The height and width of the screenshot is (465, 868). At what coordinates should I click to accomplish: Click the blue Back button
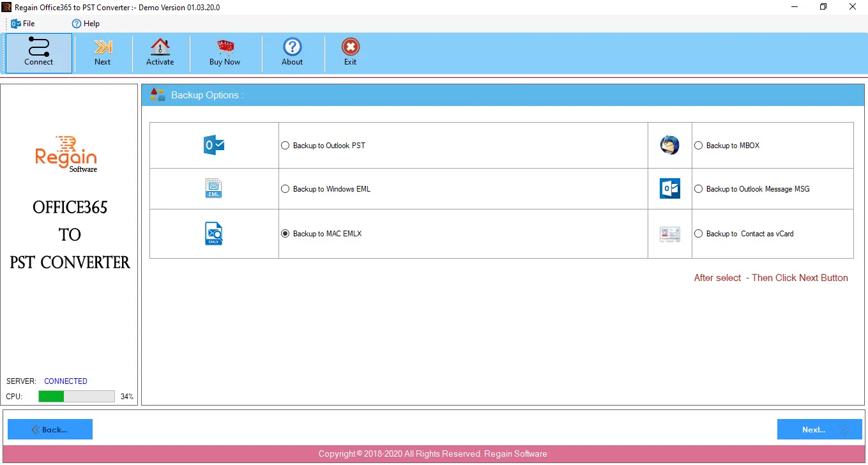point(50,429)
